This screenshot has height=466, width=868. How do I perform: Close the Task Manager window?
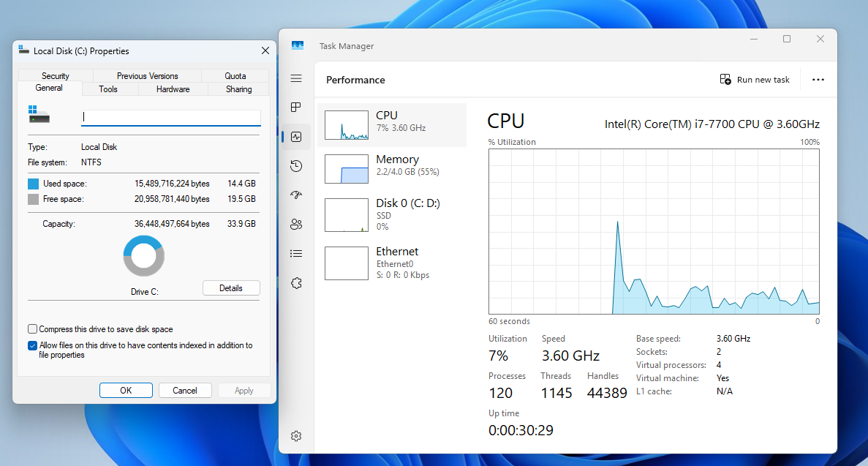tap(820, 39)
